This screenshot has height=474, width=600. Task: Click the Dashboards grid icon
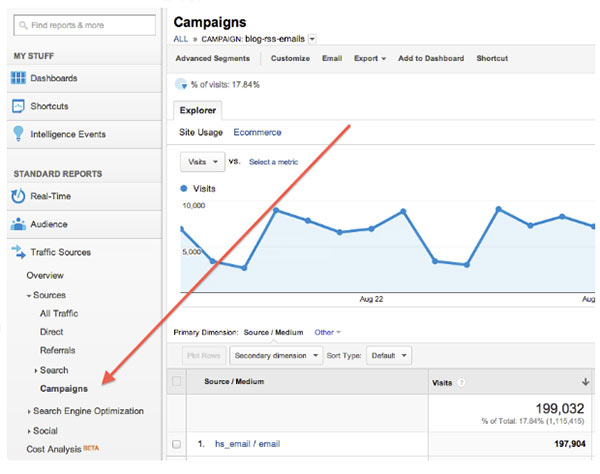[x=18, y=78]
